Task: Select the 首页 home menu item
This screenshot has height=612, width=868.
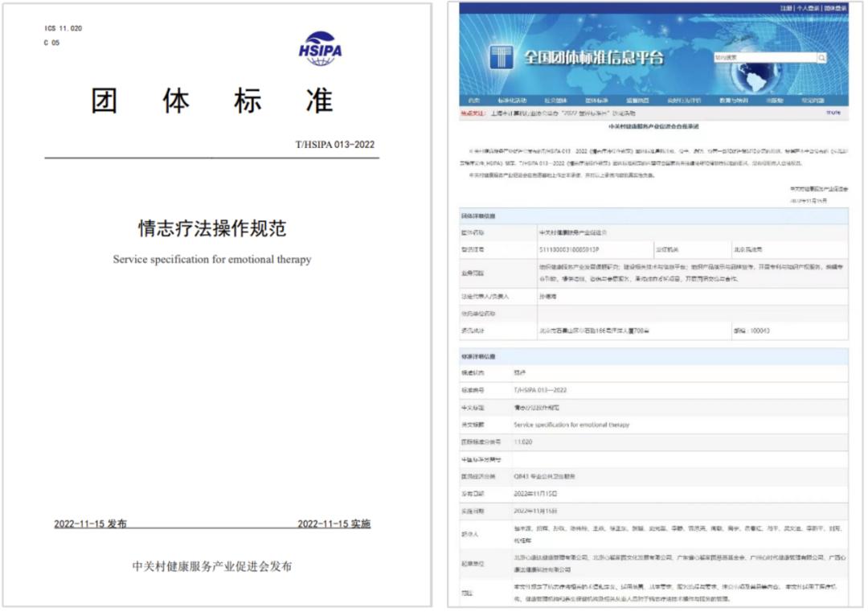Action: click(x=473, y=98)
